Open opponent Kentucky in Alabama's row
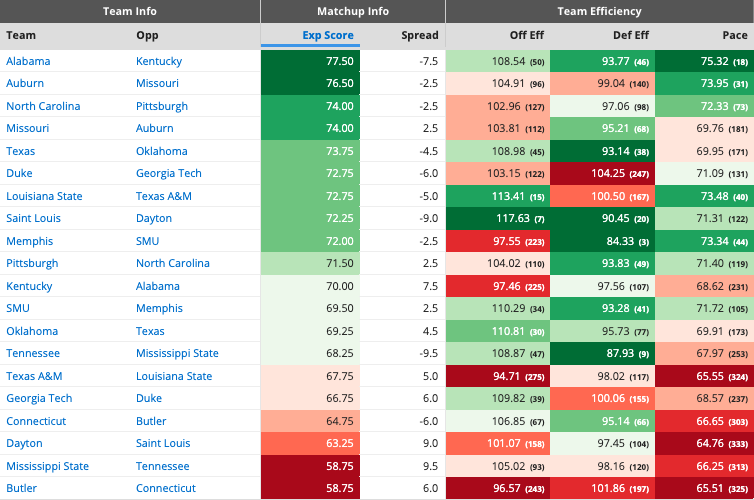Viewport: 754px width, 500px height. point(159,61)
